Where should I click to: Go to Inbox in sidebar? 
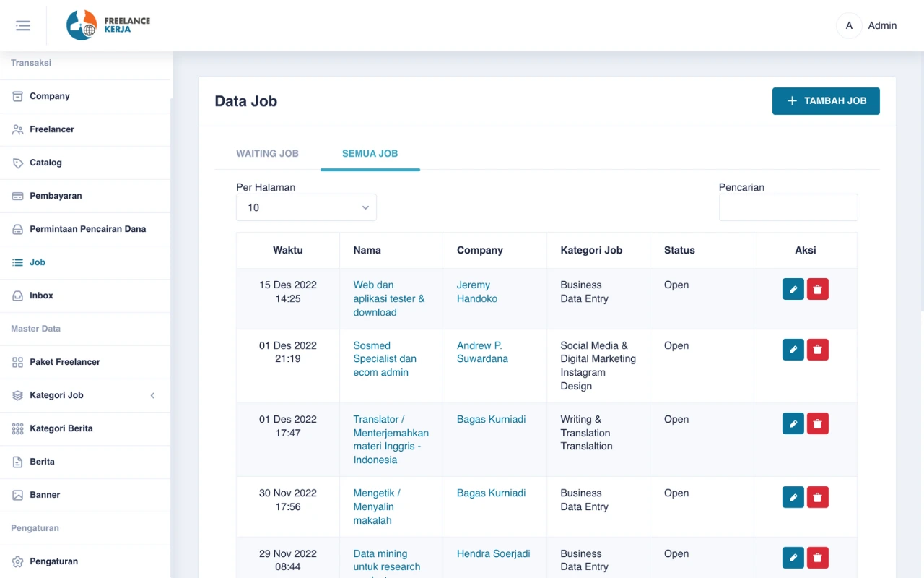click(x=41, y=296)
